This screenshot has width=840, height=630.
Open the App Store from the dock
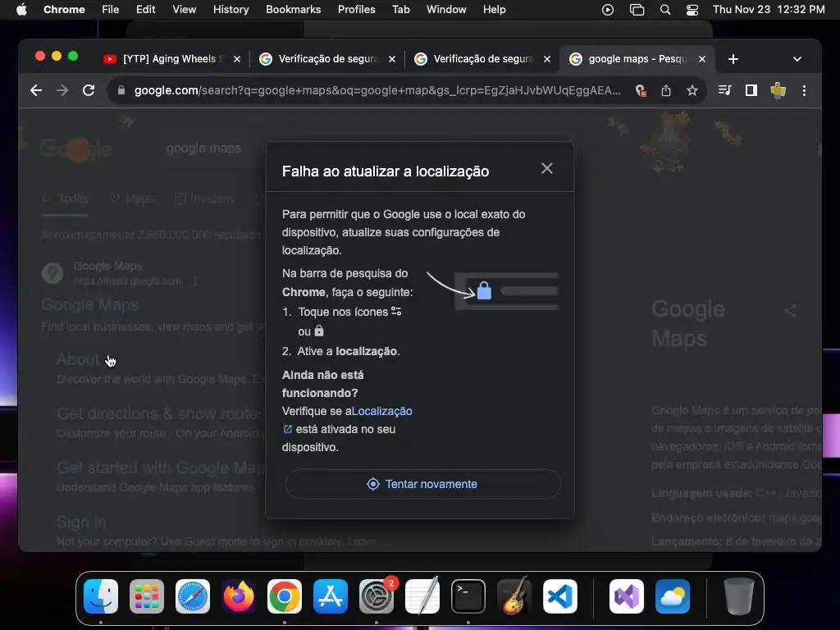tap(331, 596)
